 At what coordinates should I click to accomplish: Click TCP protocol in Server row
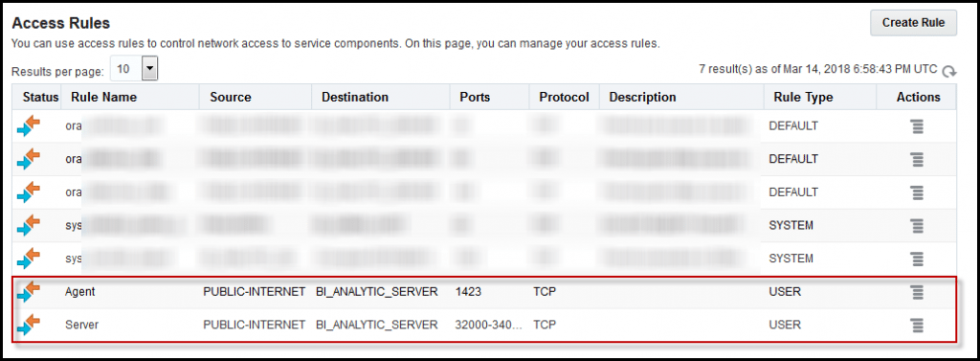(544, 326)
